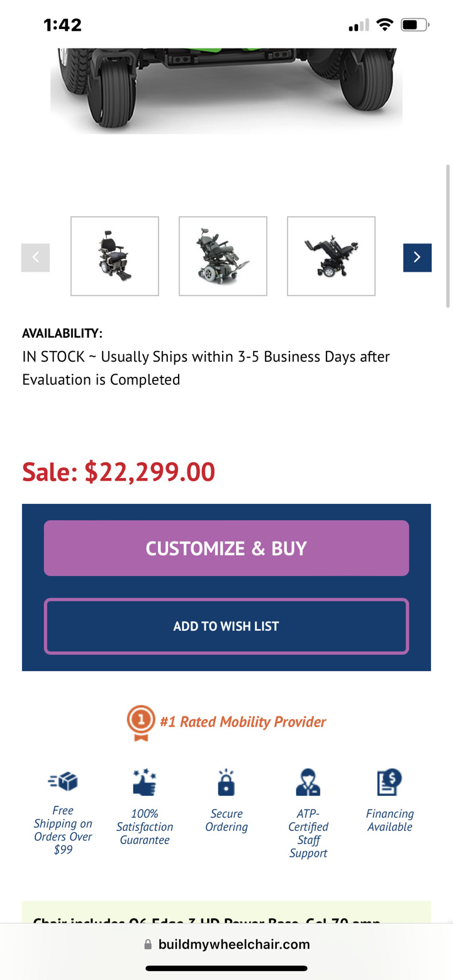Tap the Wi-Fi status icon
Screen dimensions: 453x980
coord(384,25)
